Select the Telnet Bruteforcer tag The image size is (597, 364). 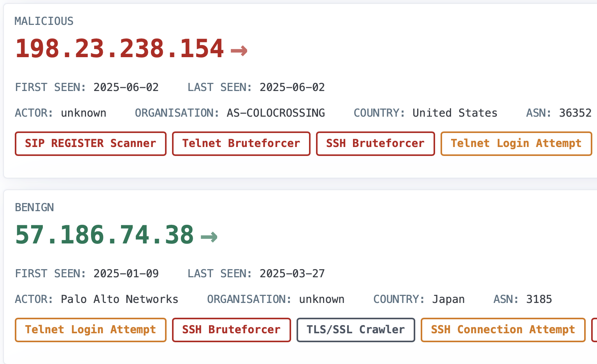[241, 143]
